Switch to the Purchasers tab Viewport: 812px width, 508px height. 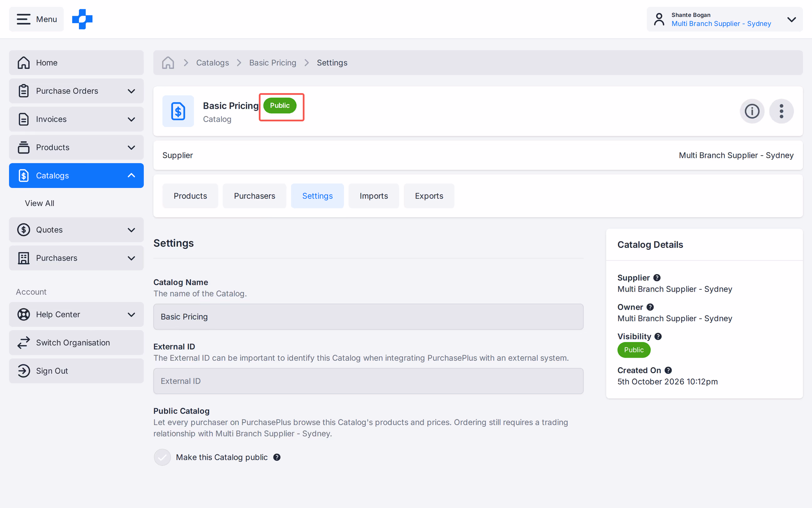click(x=254, y=196)
